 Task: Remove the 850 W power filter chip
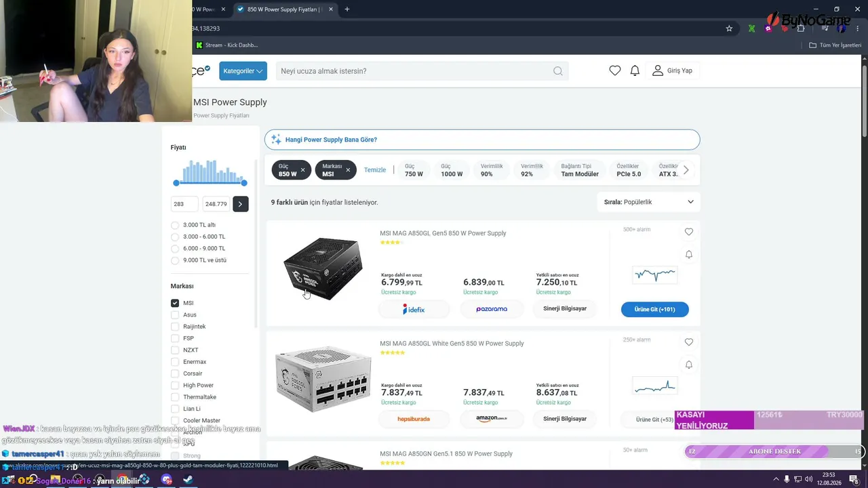(303, 170)
